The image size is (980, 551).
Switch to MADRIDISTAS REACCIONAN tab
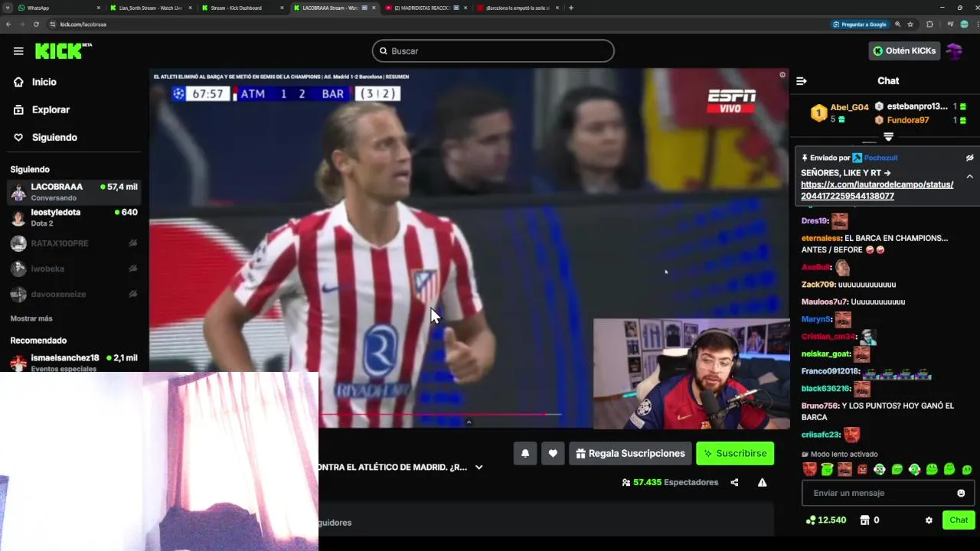[424, 8]
